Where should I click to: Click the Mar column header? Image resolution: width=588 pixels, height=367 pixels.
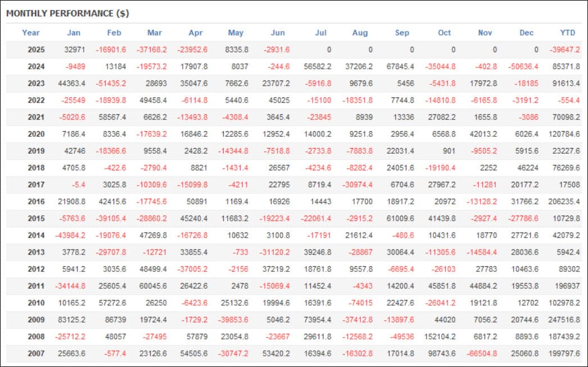[x=155, y=33]
